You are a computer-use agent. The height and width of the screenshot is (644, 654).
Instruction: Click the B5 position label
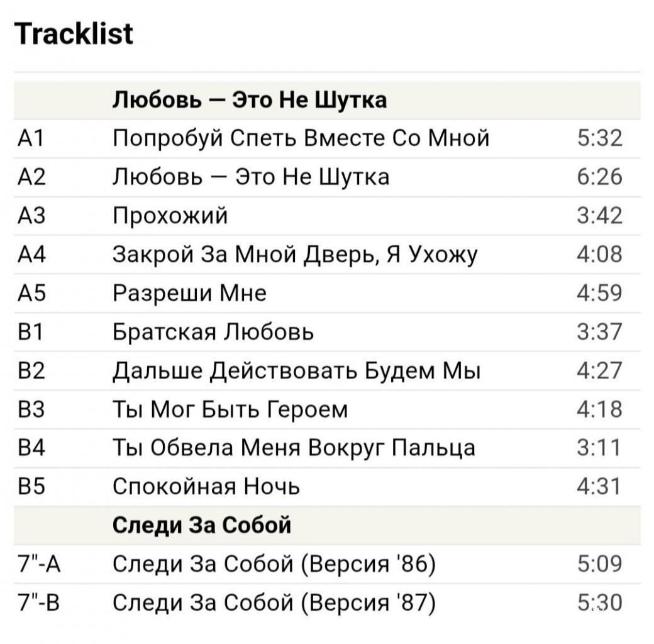(31, 486)
